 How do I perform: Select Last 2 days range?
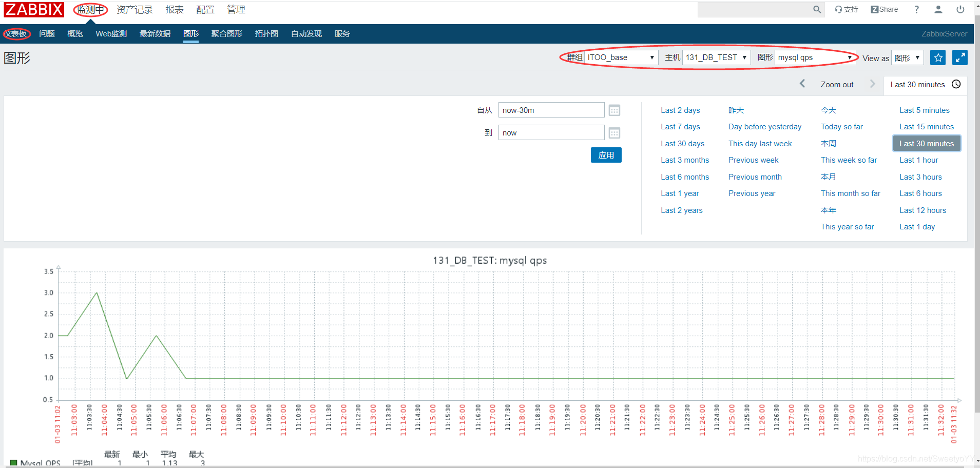click(x=680, y=110)
